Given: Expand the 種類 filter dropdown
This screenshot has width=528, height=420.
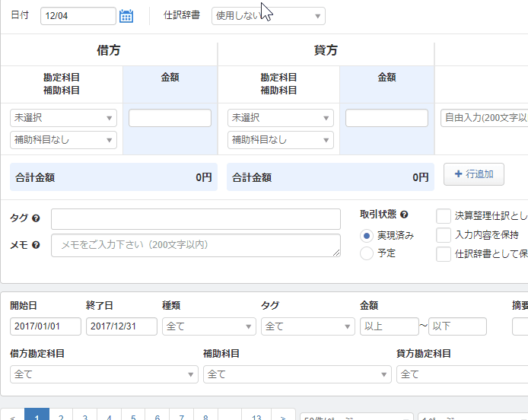Looking at the screenshot, I should [208, 326].
